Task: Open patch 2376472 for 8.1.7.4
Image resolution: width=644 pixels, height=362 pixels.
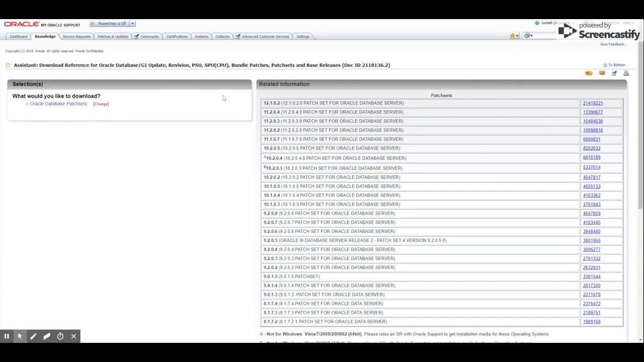Action: [x=592, y=304]
